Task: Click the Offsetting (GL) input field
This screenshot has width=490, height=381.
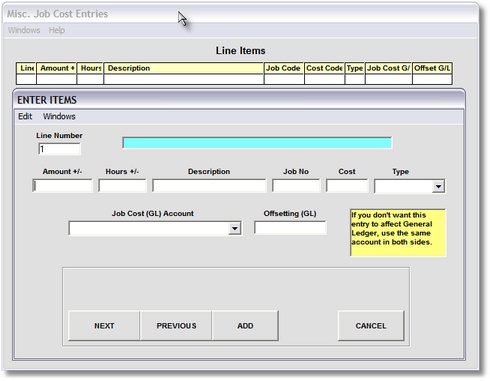Action: click(x=290, y=228)
